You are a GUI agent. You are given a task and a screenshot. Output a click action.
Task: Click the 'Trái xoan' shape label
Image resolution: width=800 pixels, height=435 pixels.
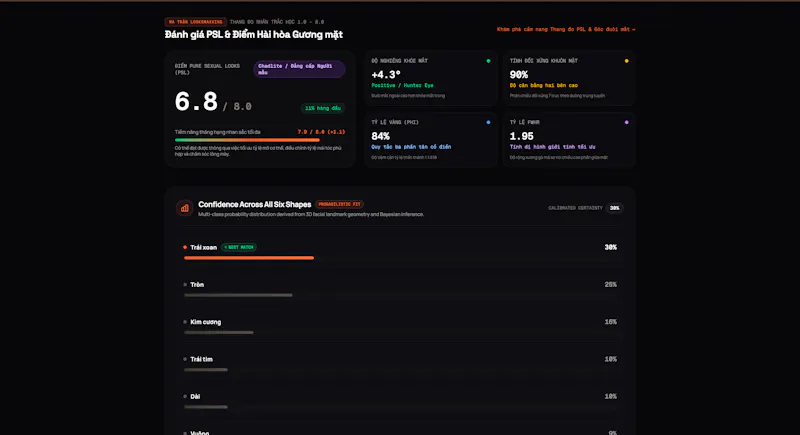point(204,247)
